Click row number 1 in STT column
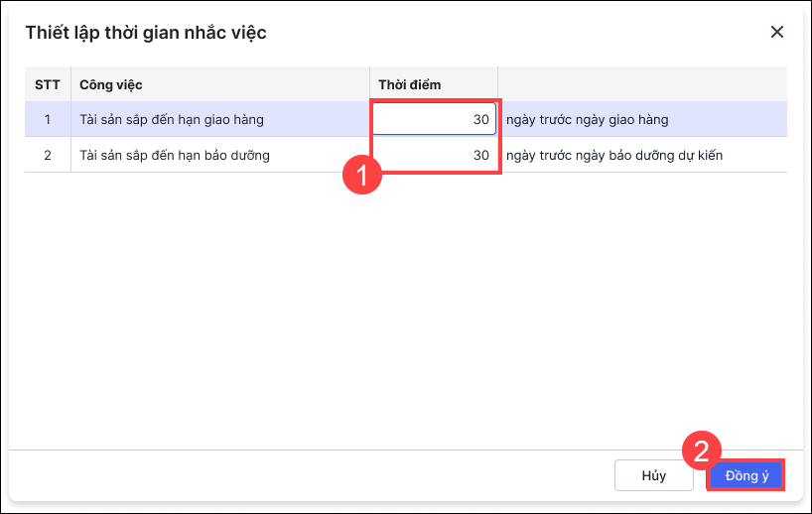The height and width of the screenshot is (514, 812). (x=48, y=120)
